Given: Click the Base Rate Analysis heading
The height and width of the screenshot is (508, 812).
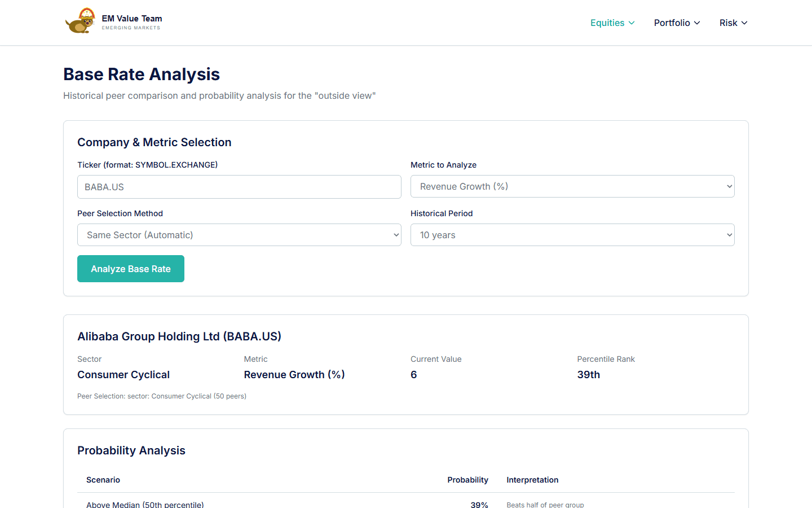Looking at the screenshot, I should click(x=141, y=74).
